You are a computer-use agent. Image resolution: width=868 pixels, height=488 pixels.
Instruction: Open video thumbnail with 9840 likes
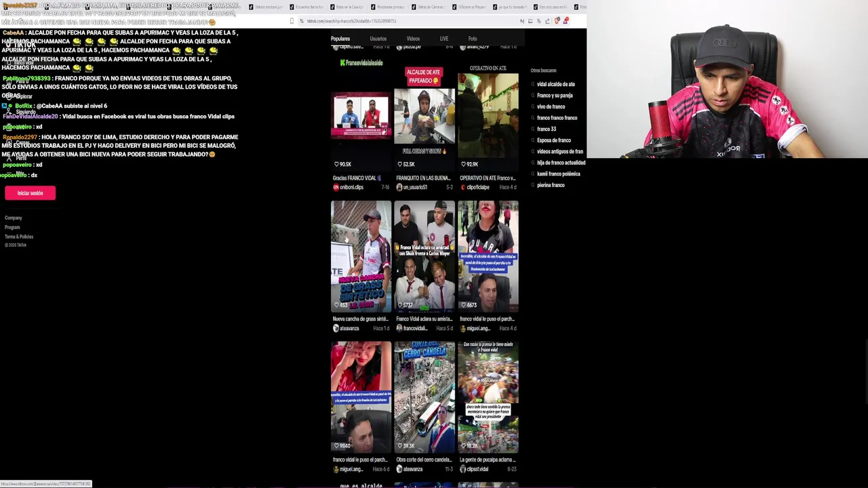coord(361,397)
